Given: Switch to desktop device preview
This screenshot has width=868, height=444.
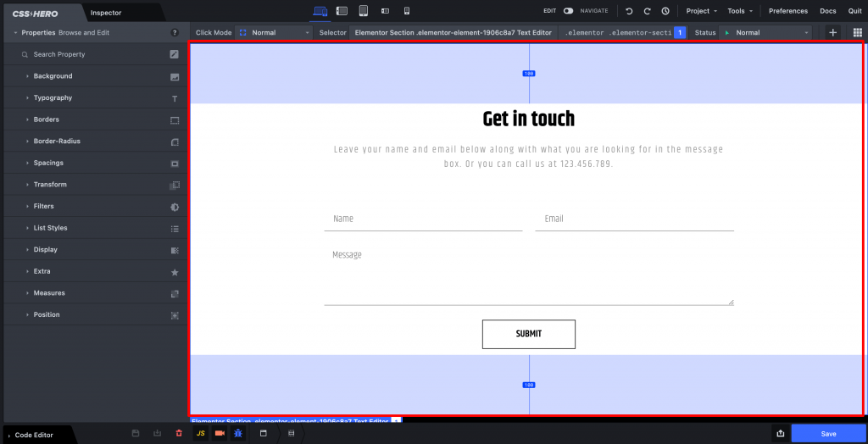Looking at the screenshot, I should point(320,10).
